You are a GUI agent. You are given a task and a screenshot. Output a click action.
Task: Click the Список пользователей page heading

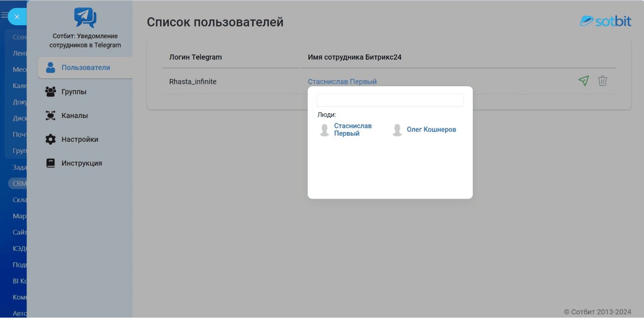(215, 22)
